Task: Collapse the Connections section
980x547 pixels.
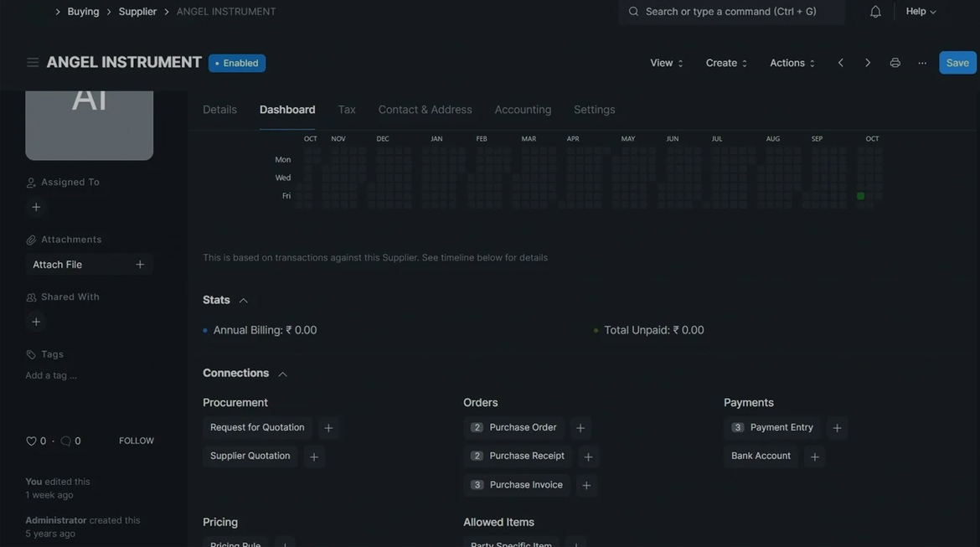Action: tap(282, 374)
